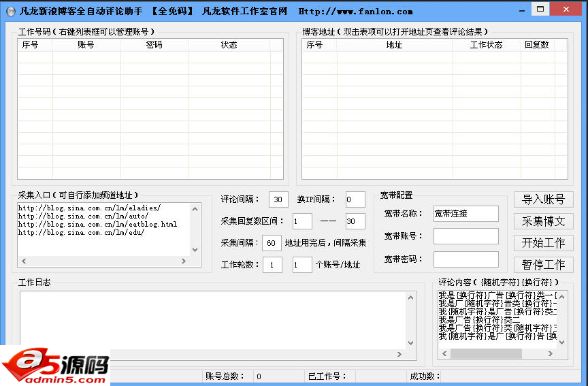Click first comment line 我是{换行符}广告

[497, 295]
